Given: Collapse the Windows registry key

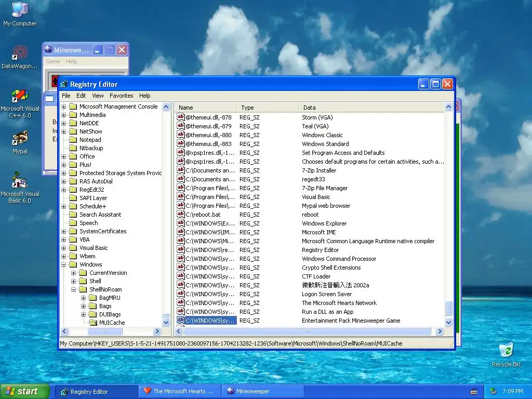Looking at the screenshot, I should [63, 264].
